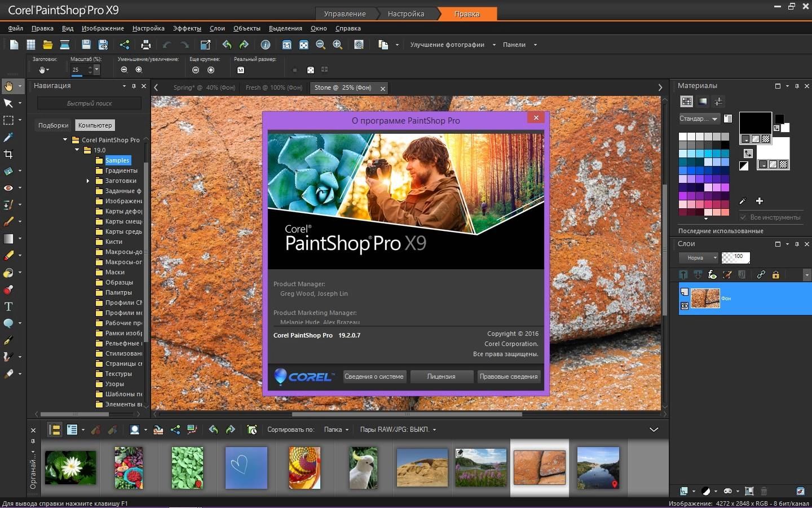Image resolution: width=812 pixels, height=508 pixels.
Task: Select the Pan hand tool
Action: point(8,86)
